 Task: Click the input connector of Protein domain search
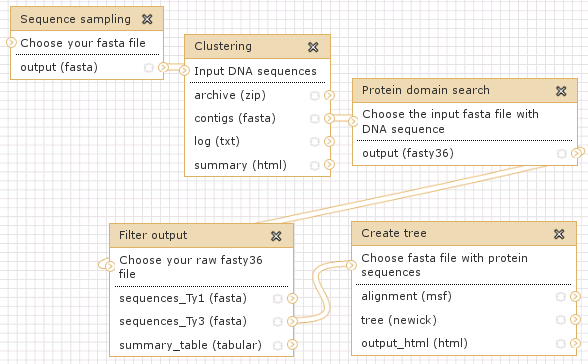click(x=352, y=121)
